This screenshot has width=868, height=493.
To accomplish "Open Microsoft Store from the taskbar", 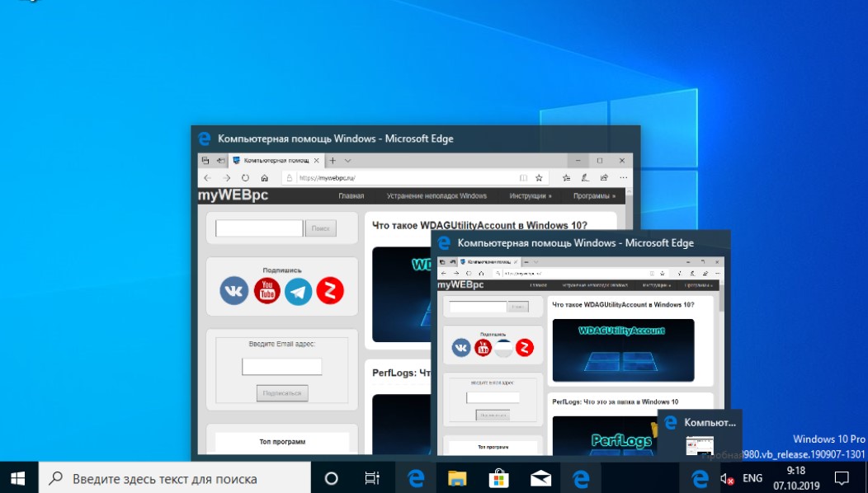I will (x=498, y=478).
